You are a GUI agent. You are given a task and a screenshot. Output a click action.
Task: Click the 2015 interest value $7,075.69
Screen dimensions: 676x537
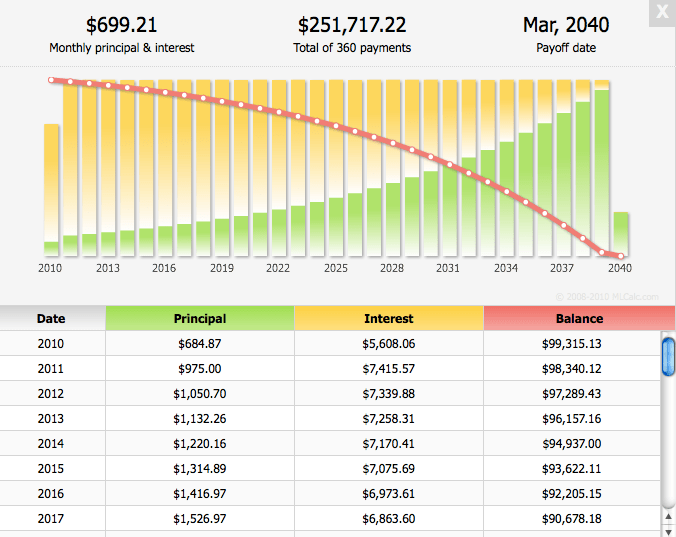point(389,468)
